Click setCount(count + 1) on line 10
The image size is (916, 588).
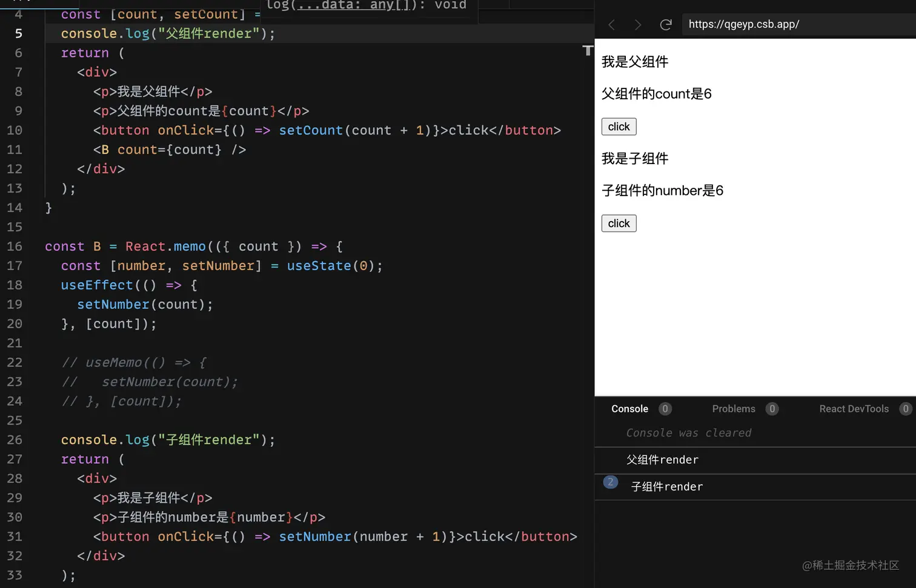point(355,130)
